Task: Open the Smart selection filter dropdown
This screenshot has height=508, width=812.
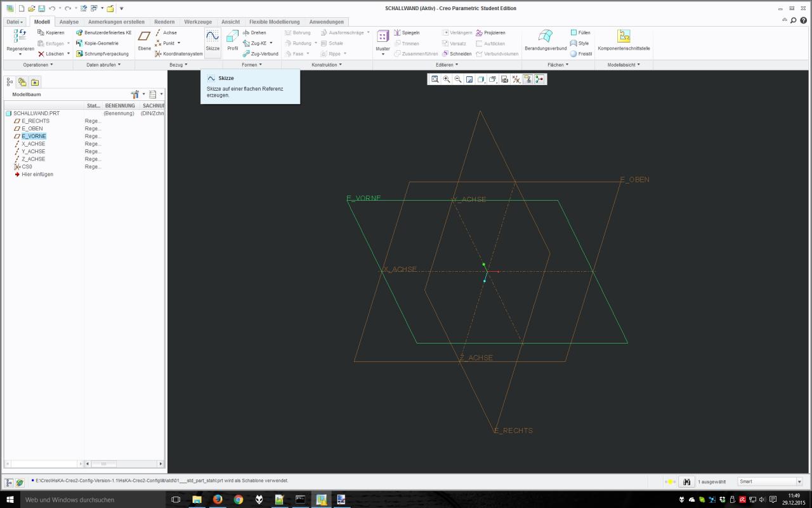Action: coord(770,482)
